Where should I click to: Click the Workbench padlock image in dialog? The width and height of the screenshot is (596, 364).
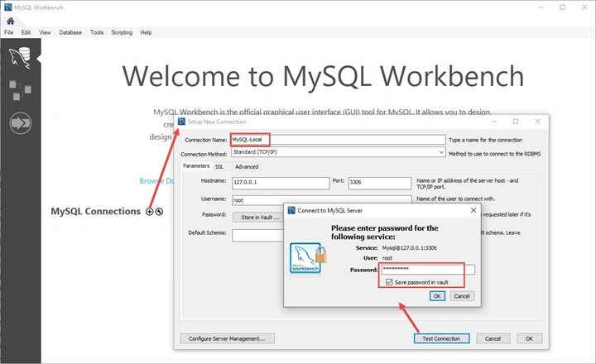click(308, 258)
